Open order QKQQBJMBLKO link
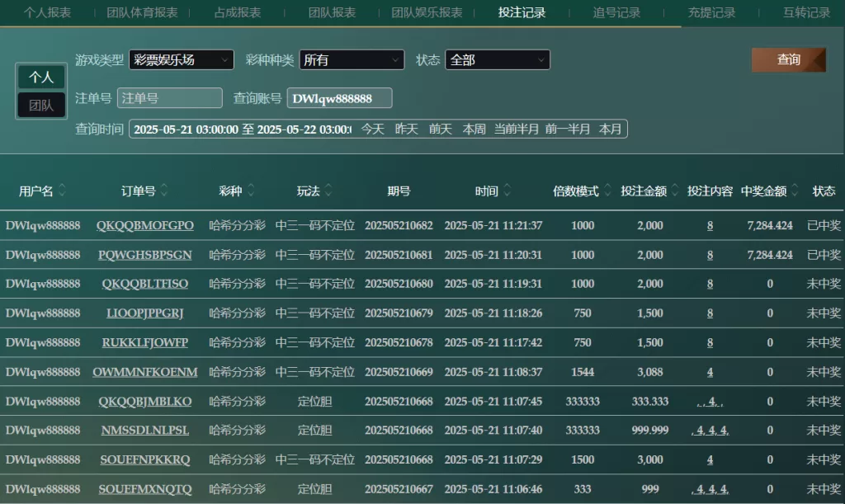845x504 pixels. tap(145, 401)
